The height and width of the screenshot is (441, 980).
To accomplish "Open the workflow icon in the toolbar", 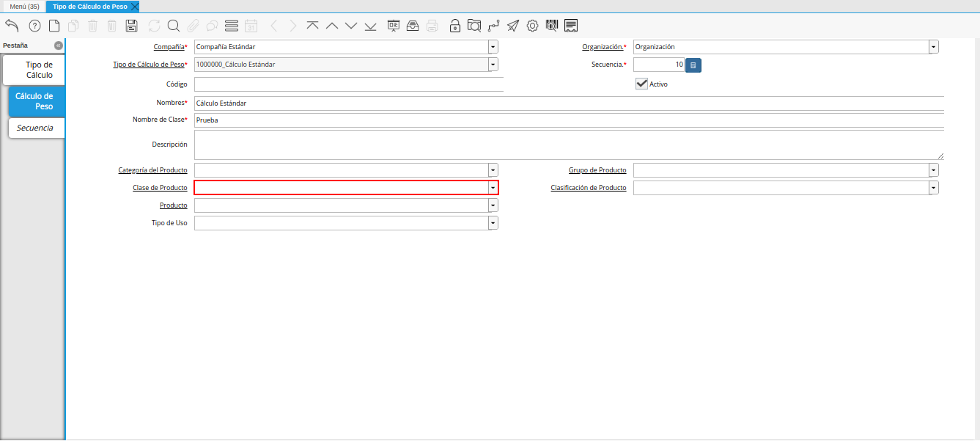I will click(x=494, y=26).
